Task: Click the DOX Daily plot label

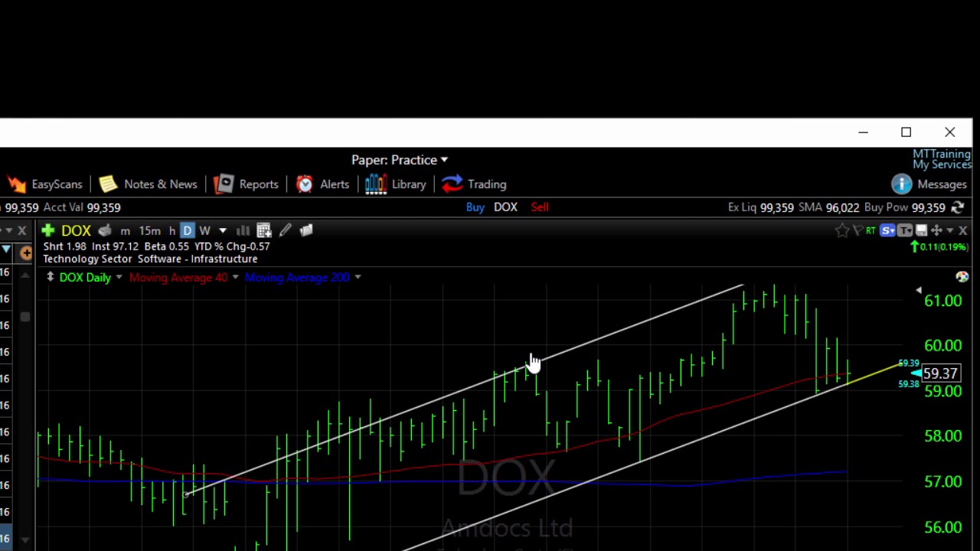Action: click(85, 278)
